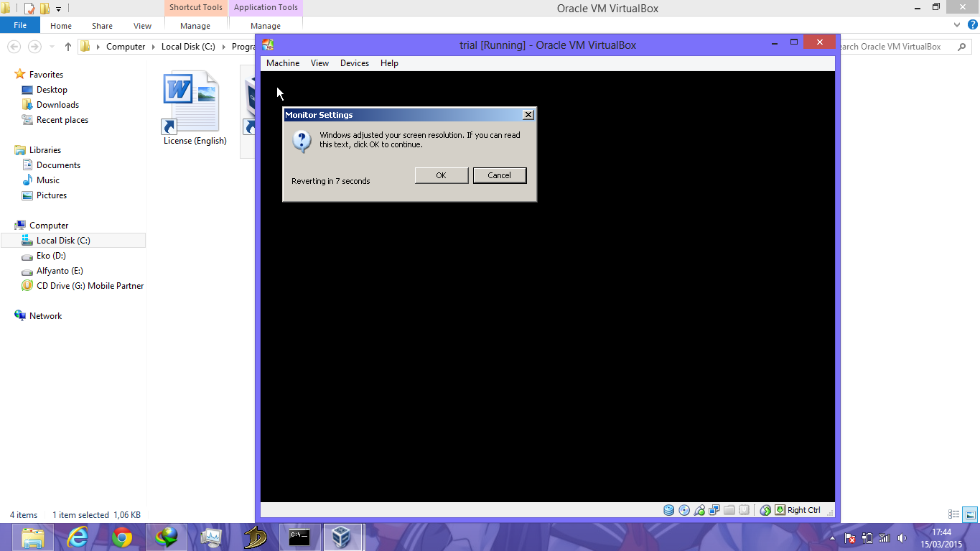Click the Back navigation arrow in Explorer
The height and width of the screenshot is (551, 980).
click(14, 47)
